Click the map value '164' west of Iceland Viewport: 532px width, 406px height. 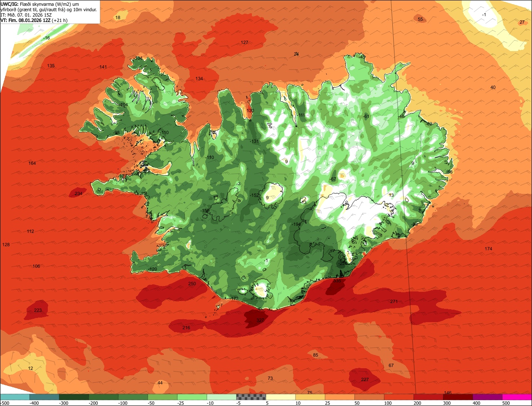click(x=32, y=163)
